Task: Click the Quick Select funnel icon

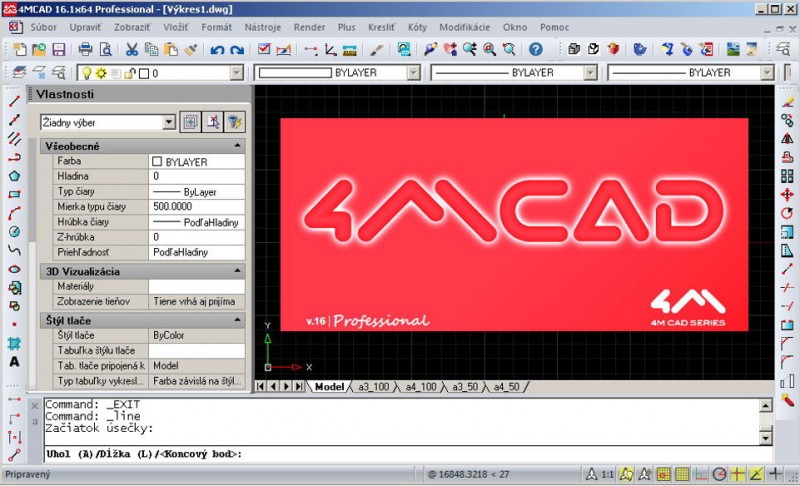Action: (235, 122)
